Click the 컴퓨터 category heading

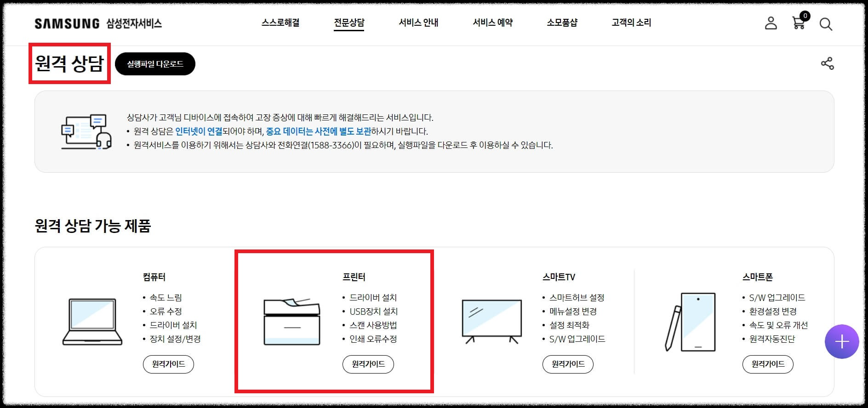pos(154,277)
